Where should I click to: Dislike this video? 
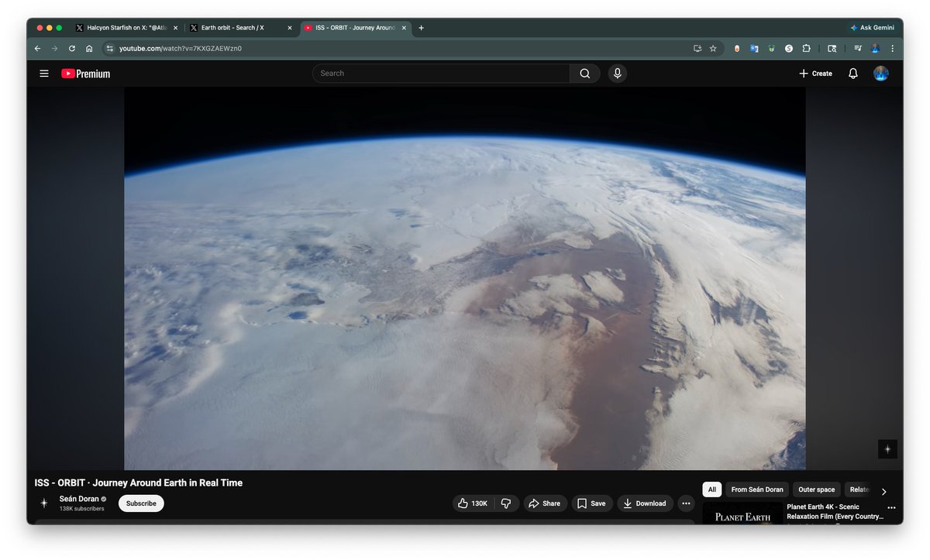pyautogui.click(x=506, y=503)
